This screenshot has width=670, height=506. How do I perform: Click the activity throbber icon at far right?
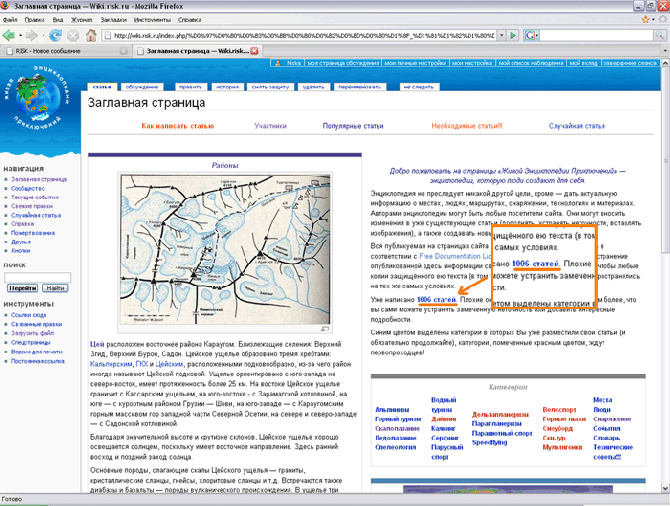click(664, 19)
